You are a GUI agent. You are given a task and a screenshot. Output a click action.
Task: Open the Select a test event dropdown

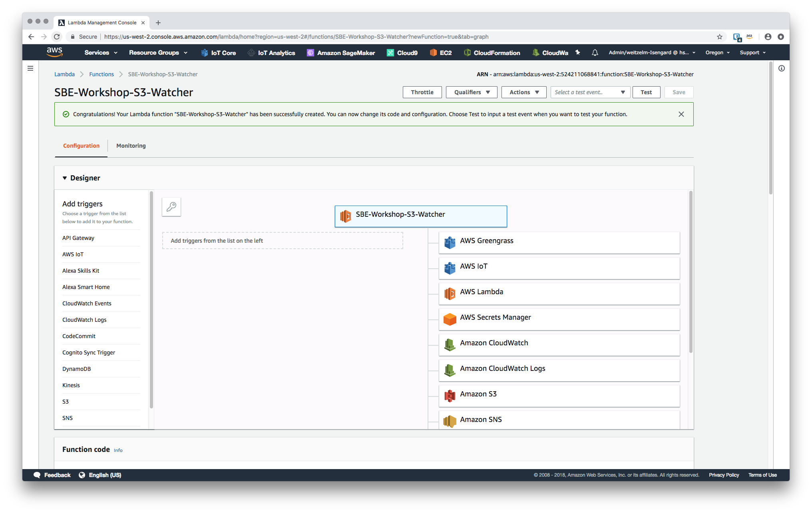(x=590, y=92)
